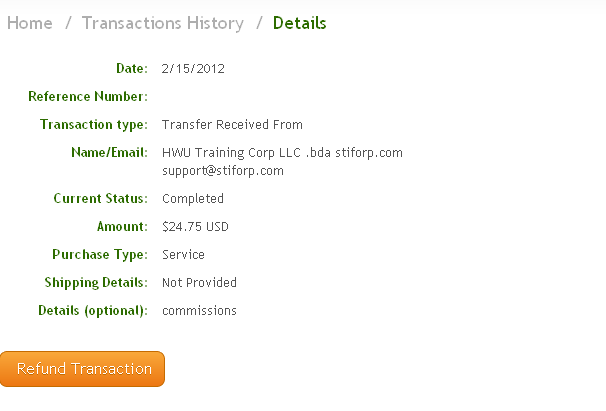The width and height of the screenshot is (606, 411).
Task: Select the text Transfer Received From
Action: click(x=232, y=125)
